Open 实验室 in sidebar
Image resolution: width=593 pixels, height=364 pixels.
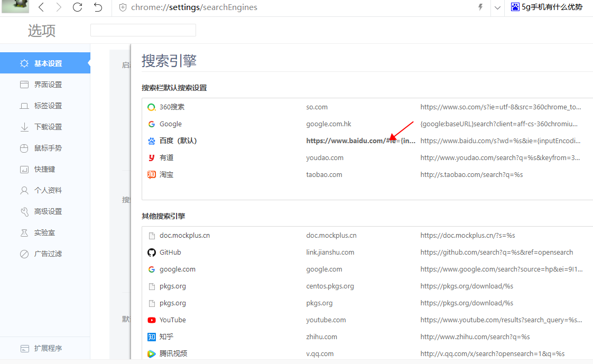pos(45,232)
